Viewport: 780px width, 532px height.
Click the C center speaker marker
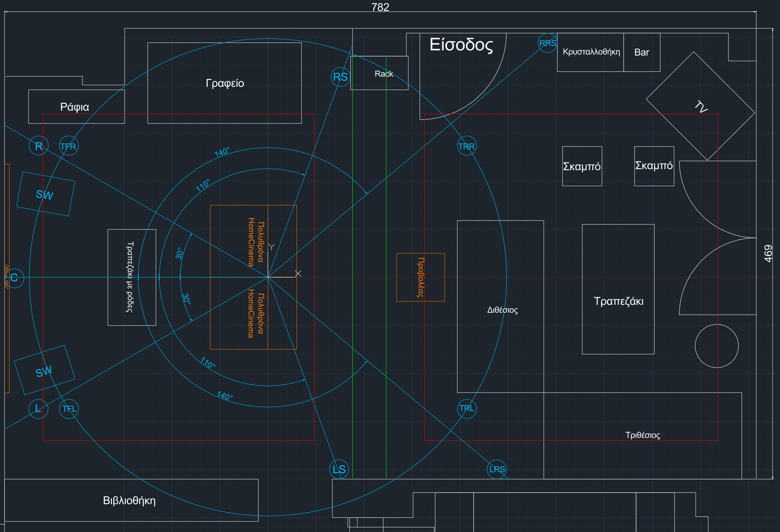[x=14, y=278]
